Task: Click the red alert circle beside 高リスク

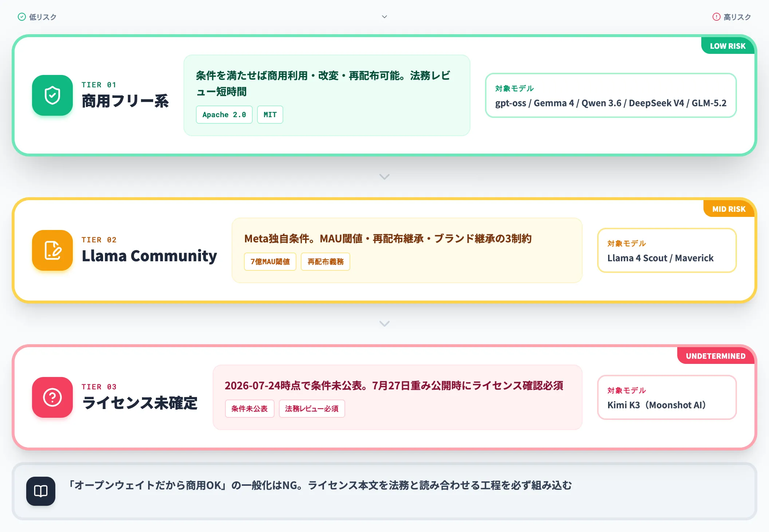Action: (716, 17)
